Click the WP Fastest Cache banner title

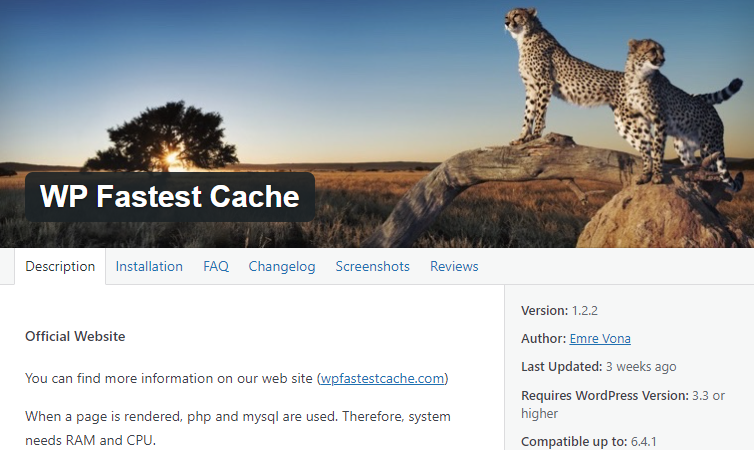point(170,197)
